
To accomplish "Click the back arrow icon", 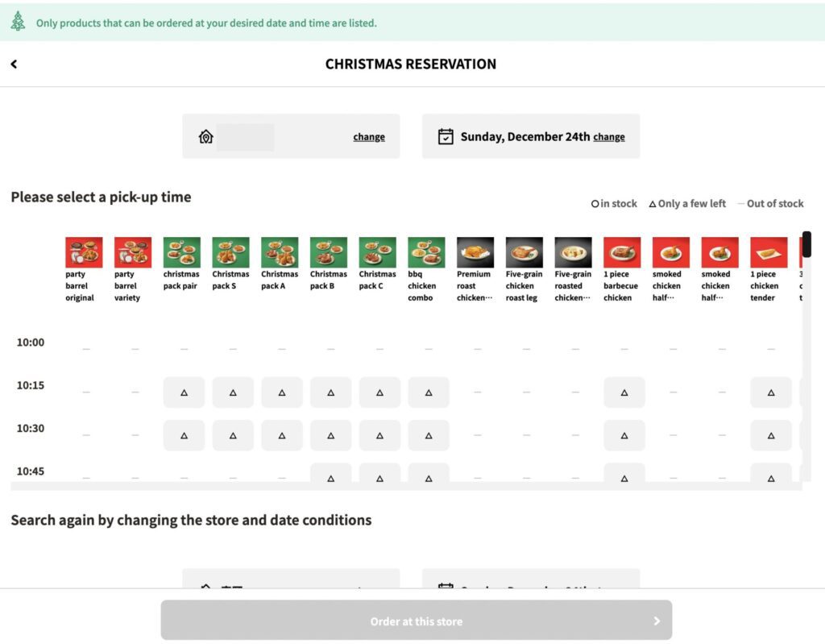I will [14, 64].
